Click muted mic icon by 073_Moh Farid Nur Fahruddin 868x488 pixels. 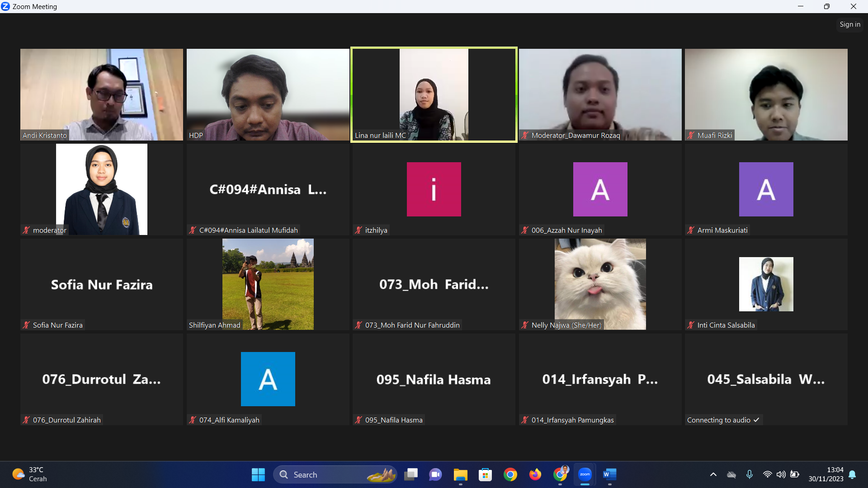[x=359, y=325]
